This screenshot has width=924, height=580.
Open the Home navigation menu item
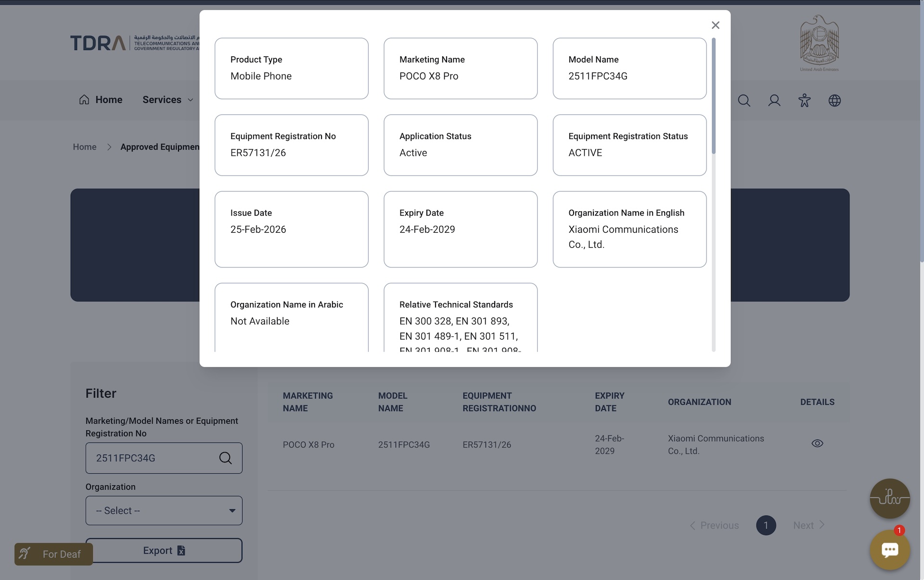point(109,100)
